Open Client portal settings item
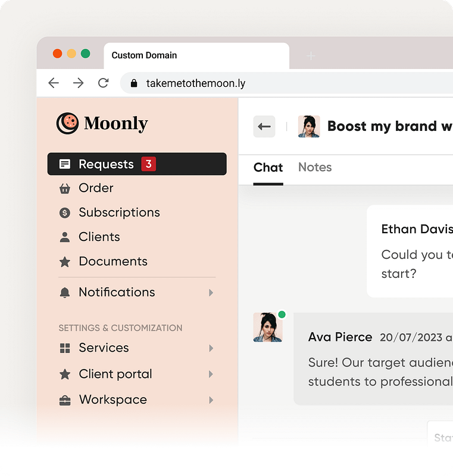The height and width of the screenshot is (476, 453). pos(137,374)
